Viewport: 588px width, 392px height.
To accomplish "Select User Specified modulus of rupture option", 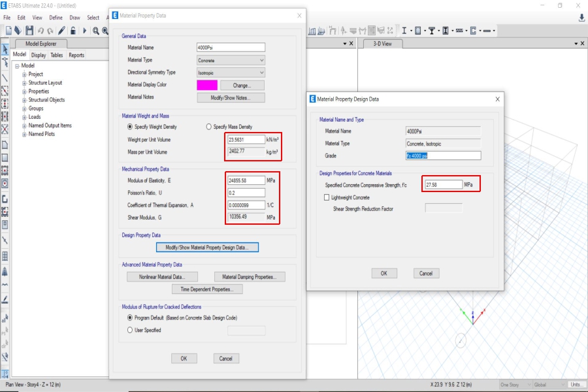I will (x=130, y=330).
